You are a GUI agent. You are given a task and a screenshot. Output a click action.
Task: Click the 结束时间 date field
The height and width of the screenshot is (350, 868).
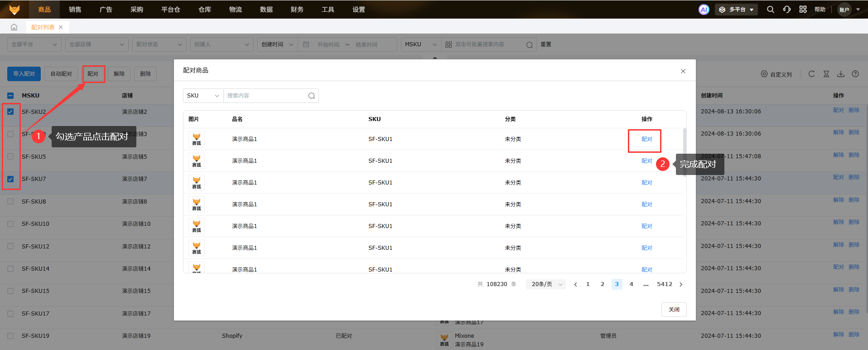[x=366, y=45]
